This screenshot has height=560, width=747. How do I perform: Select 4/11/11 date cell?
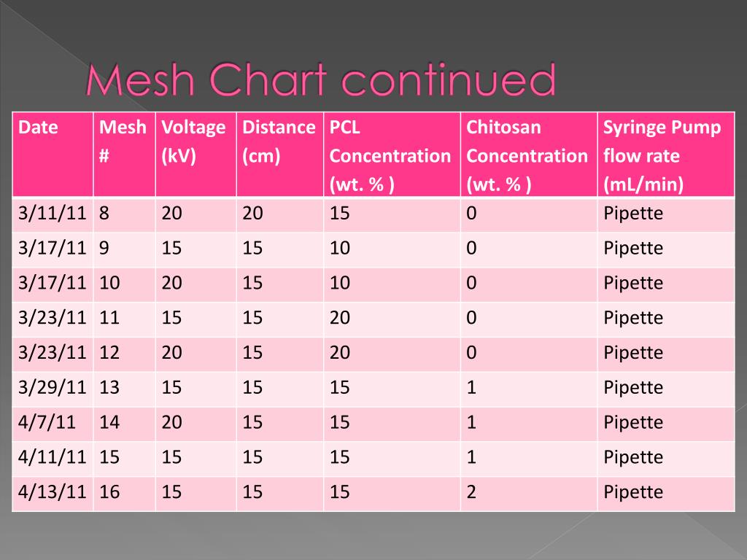pos(53,458)
